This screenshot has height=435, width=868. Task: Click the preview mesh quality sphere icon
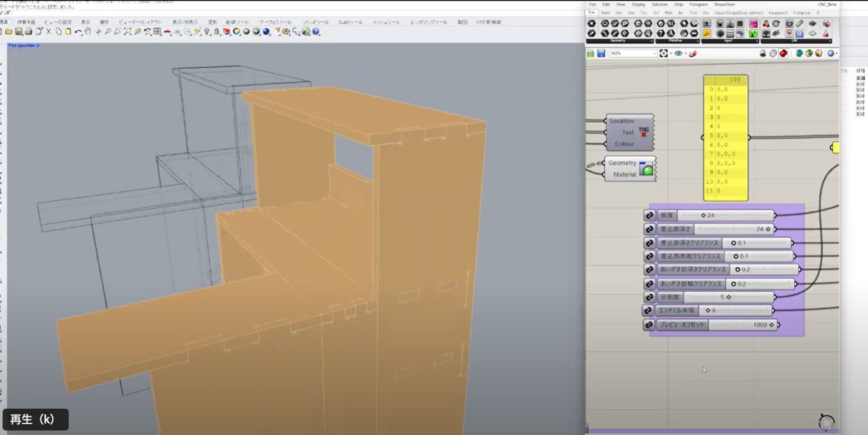click(830, 53)
